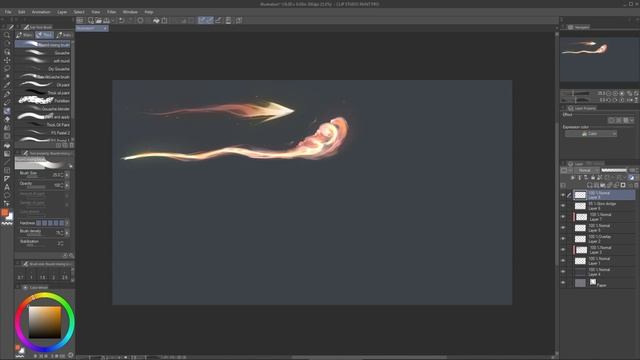Image resolution: width=640 pixels, height=360 pixels.
Task: Click the Save toolbar icon
Action: (x=106, y=20)
